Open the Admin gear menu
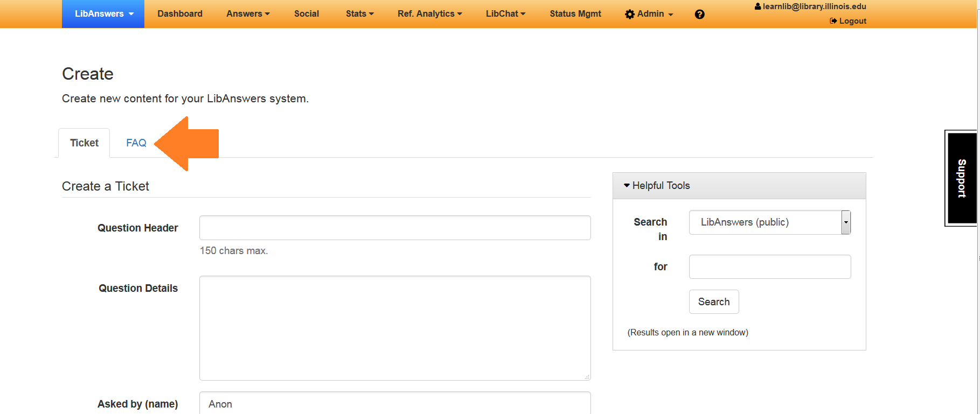This screenshot has width=980, height=414. (x=649, y=14)
